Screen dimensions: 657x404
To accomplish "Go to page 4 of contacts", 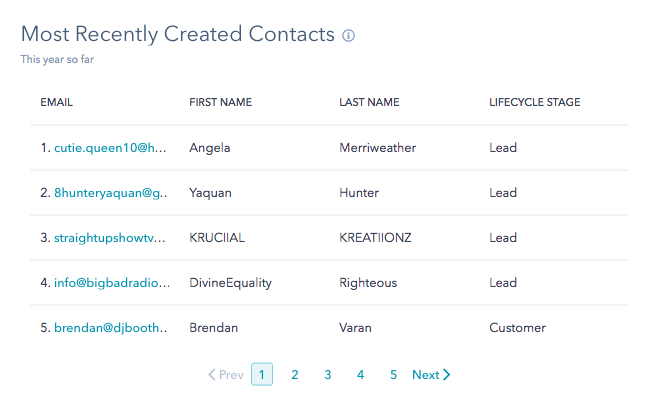I will (x=360, y=374).
